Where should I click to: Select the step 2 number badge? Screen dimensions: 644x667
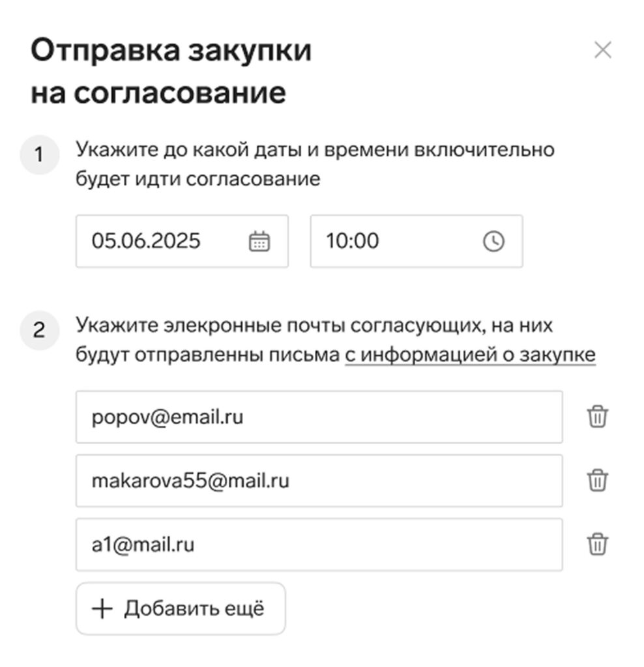pyautogui.click(x=39, y=330)
